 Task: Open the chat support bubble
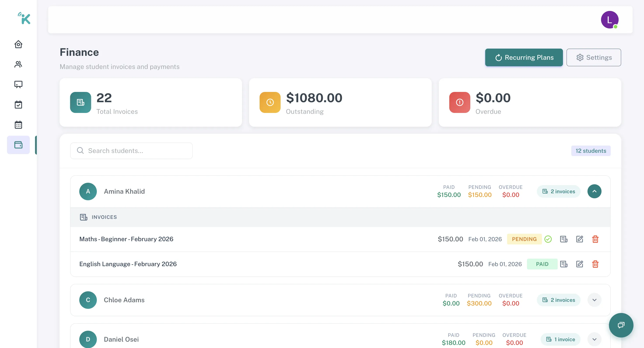tap(621, 325)
